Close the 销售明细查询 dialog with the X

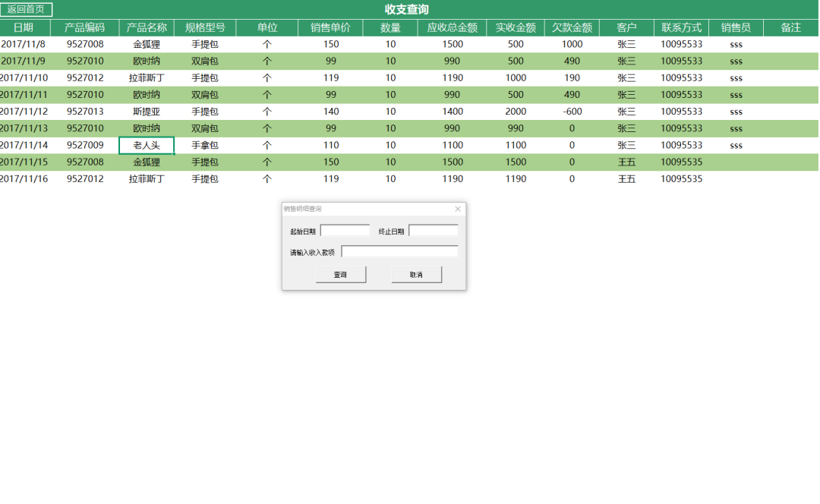458,209
